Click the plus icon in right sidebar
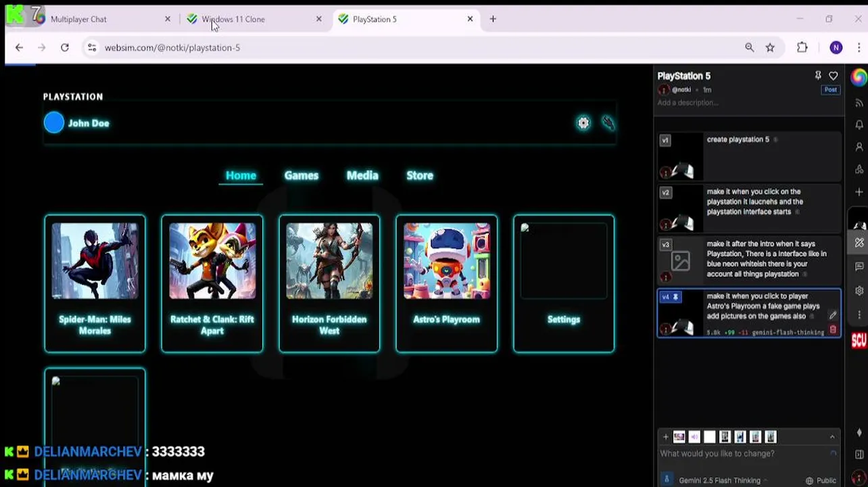Image resolution: width=868 pixels, height=487 pixels. click(x=859, y=192)
